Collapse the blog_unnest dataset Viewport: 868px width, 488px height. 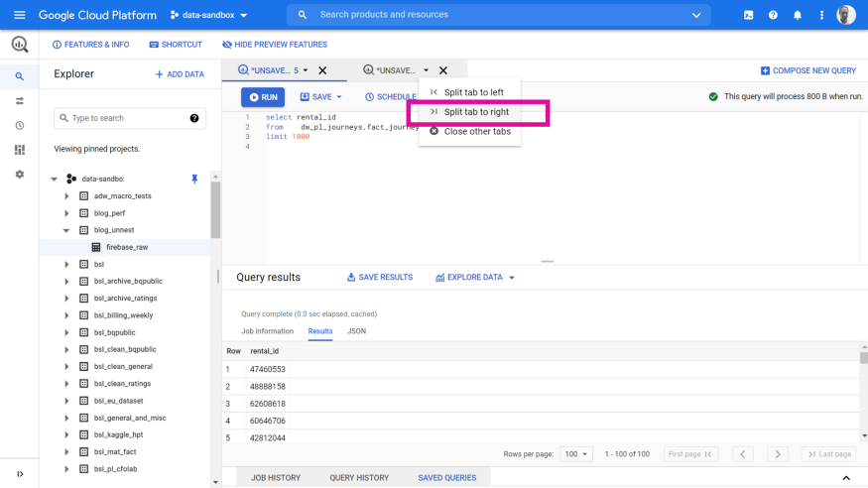[66, 230]
